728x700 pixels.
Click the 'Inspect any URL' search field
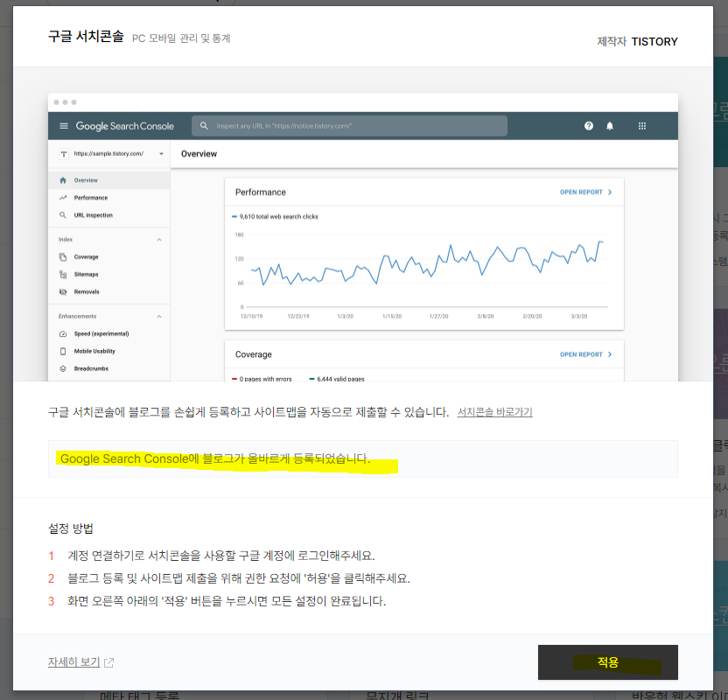click(350, 126)
